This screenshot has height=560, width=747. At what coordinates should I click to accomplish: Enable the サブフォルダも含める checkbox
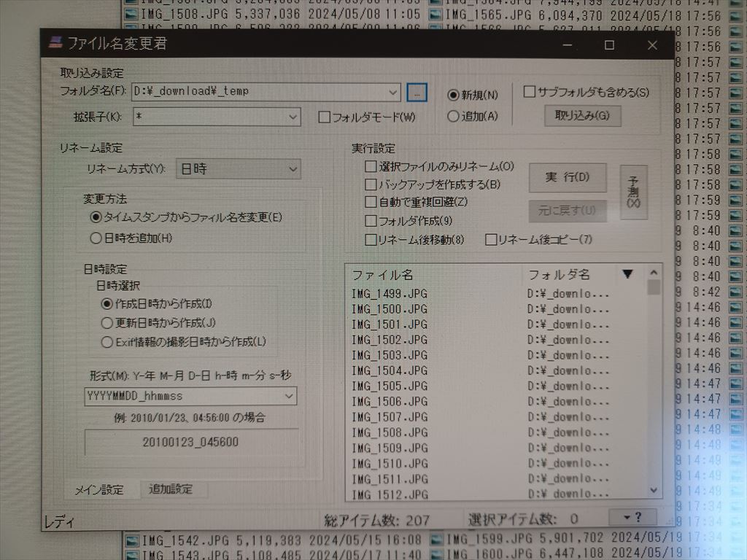pos(530,92)
